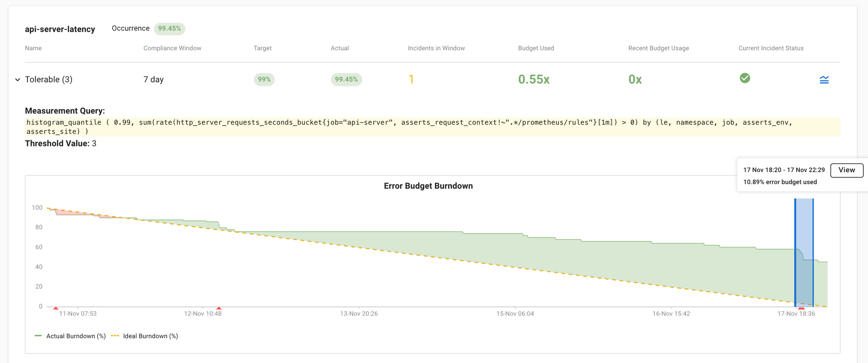Click the Compliance Window column header

point(172,48)
